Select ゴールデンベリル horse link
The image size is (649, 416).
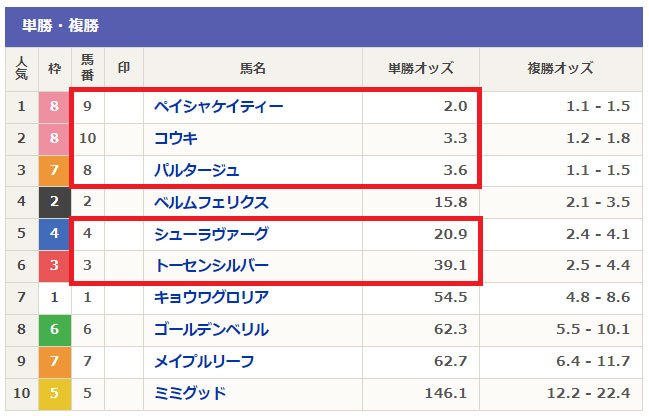(x=212, y=329)
